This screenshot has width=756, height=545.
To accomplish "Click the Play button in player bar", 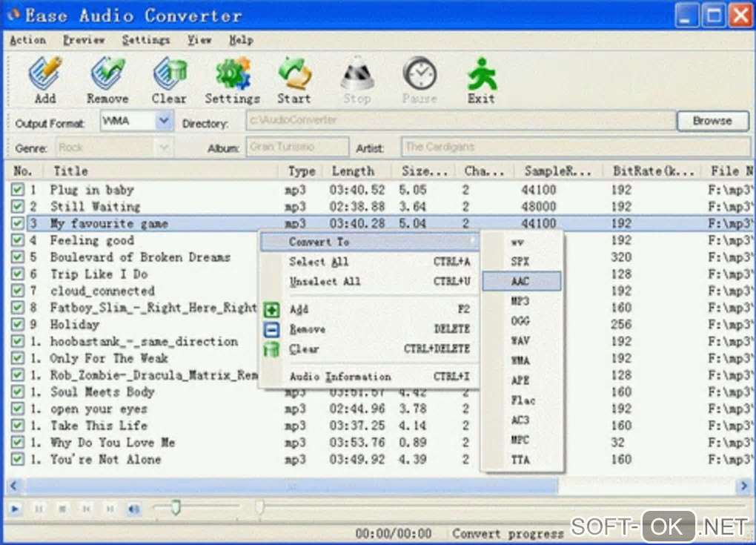I will point(15,509).
